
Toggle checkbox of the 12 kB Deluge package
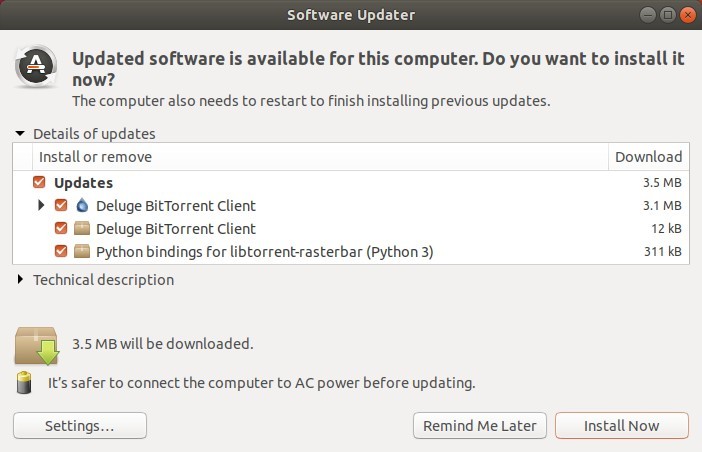click(x=61, y=228)
